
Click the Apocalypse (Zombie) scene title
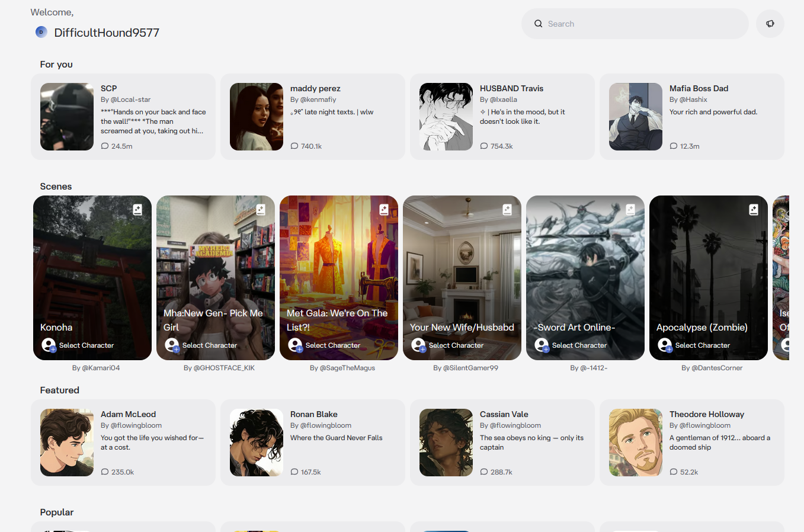pyautogui.click(x=702, y=328)
